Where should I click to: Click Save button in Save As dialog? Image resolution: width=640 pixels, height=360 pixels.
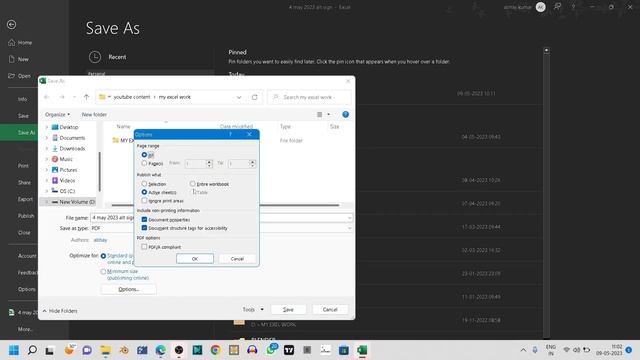point(288,310)
